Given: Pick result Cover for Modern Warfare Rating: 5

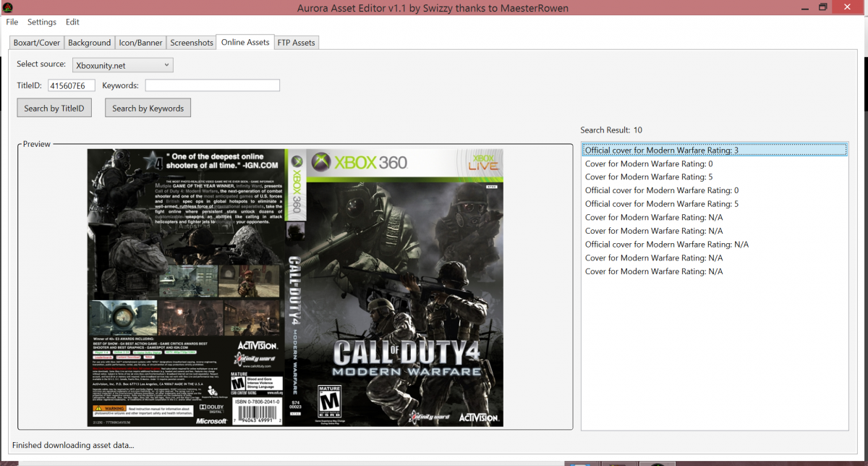Looking at the screenshot, I should coord(715,177).
